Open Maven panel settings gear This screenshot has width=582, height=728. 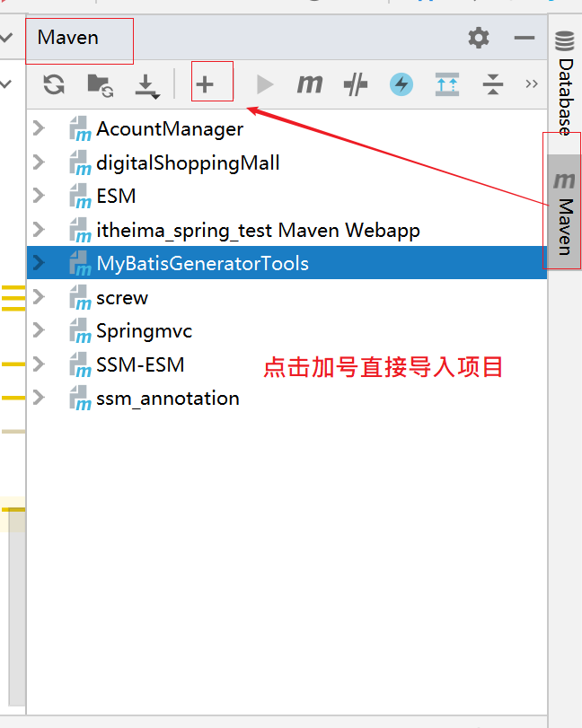(479, 38)
